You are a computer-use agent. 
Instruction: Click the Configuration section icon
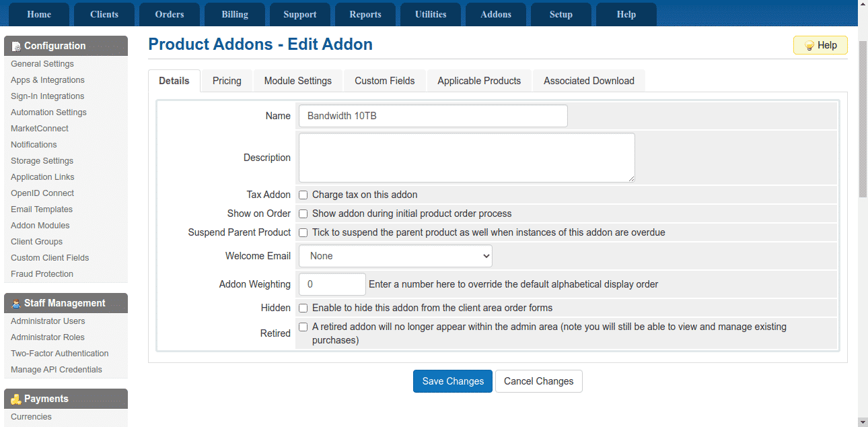[x=16, y=46]
